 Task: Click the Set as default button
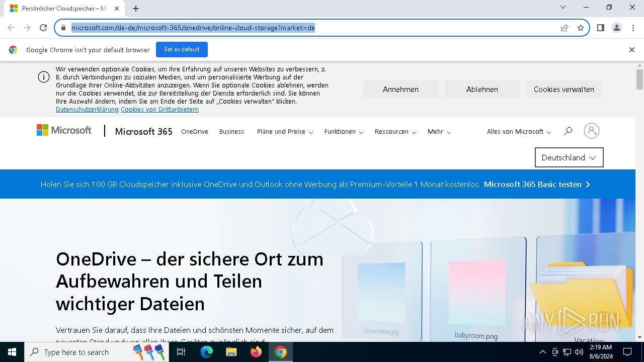coord(182,49)
